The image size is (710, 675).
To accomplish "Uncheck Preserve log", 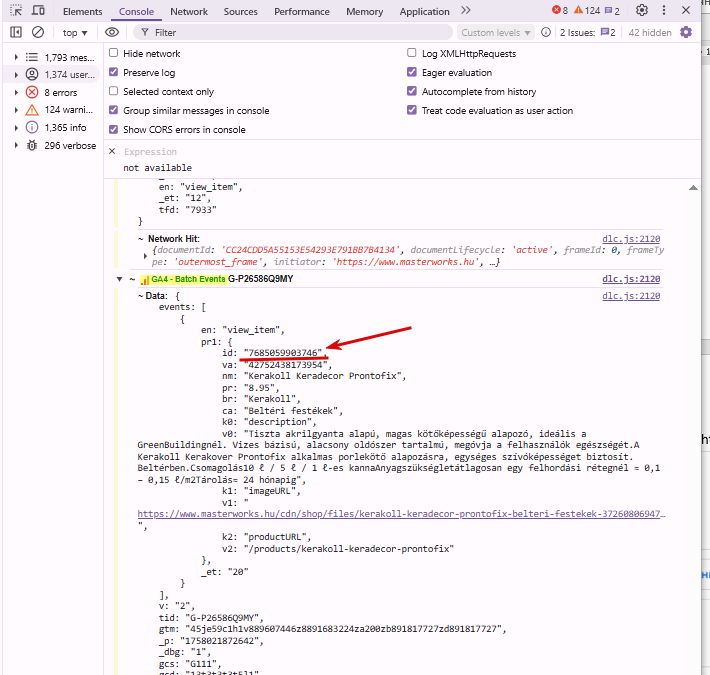I will point(114,72).
